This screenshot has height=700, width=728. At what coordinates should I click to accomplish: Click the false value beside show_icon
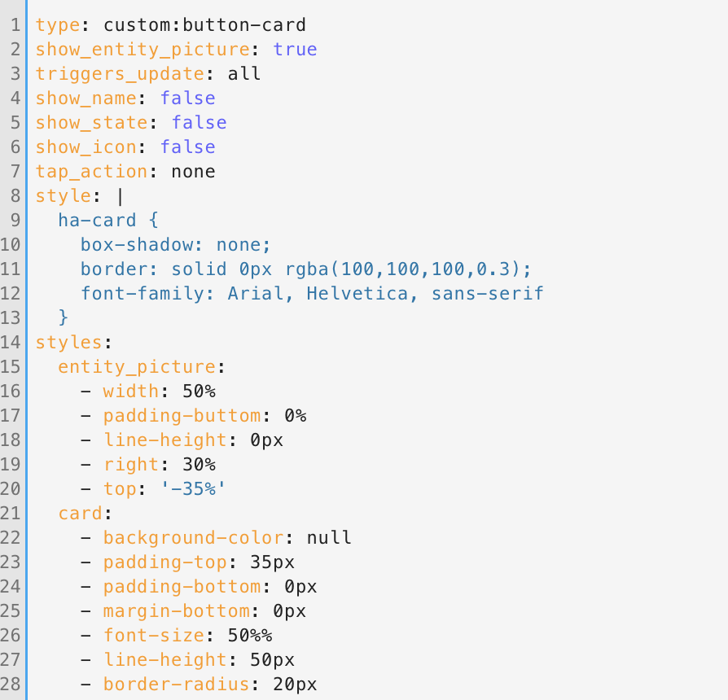point(187,147)
